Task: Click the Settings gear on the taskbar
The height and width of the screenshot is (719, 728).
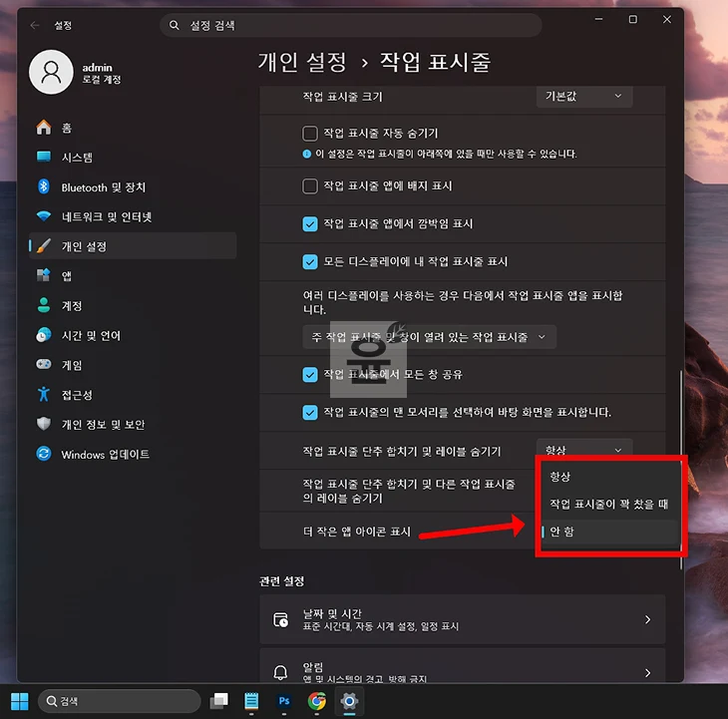Action: coord(349,701)
